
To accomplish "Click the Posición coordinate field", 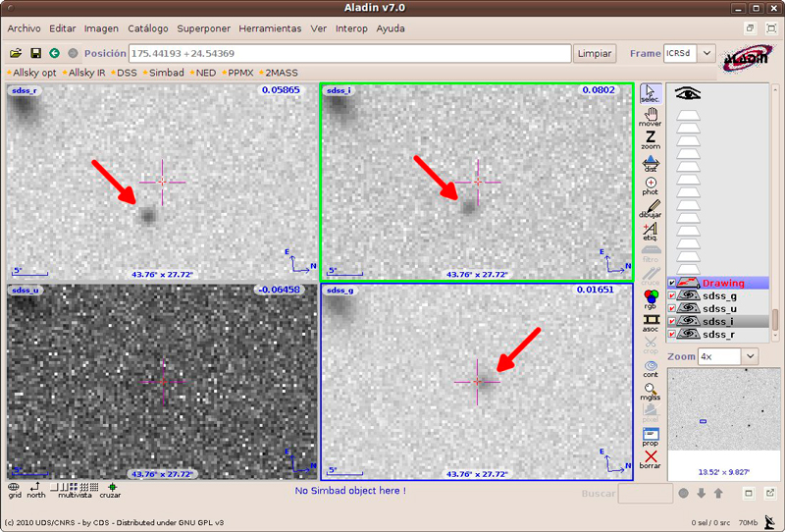I will (350, 53).
